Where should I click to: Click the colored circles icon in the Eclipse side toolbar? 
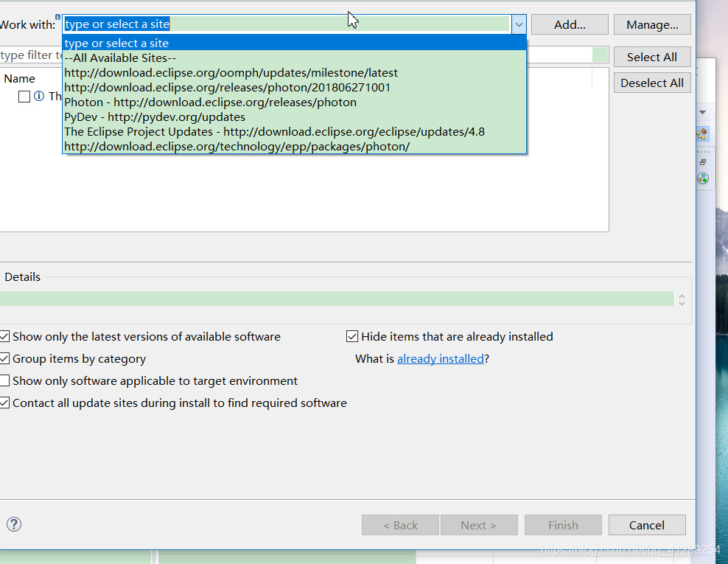point(703,178)
